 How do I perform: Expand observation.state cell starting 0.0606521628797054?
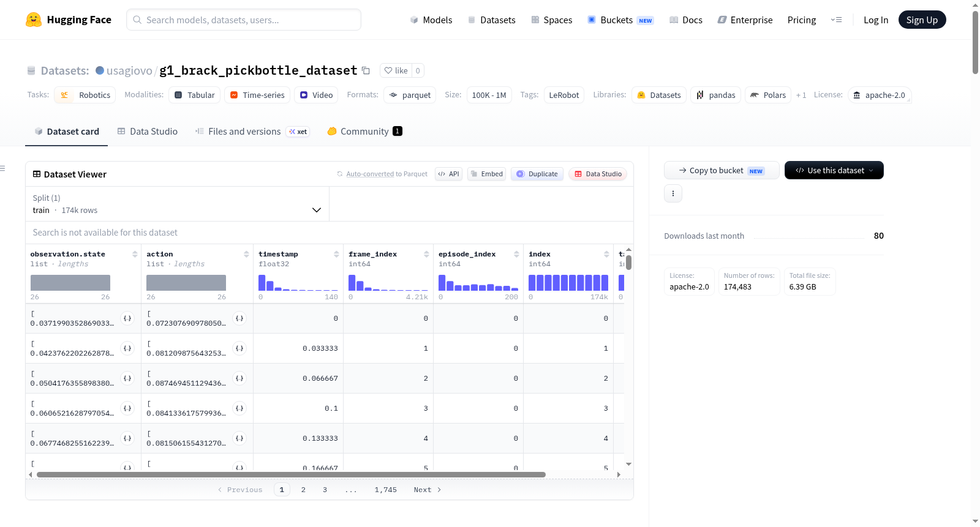pyautogui.click(x=127, y=408)
